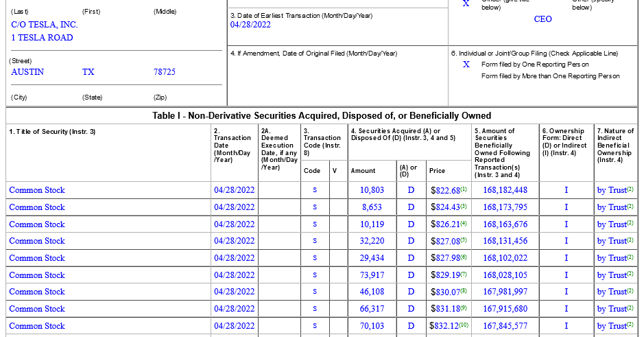
Task: Click earliest transaction date 04/28/2022 field
Action: point(250,25)
